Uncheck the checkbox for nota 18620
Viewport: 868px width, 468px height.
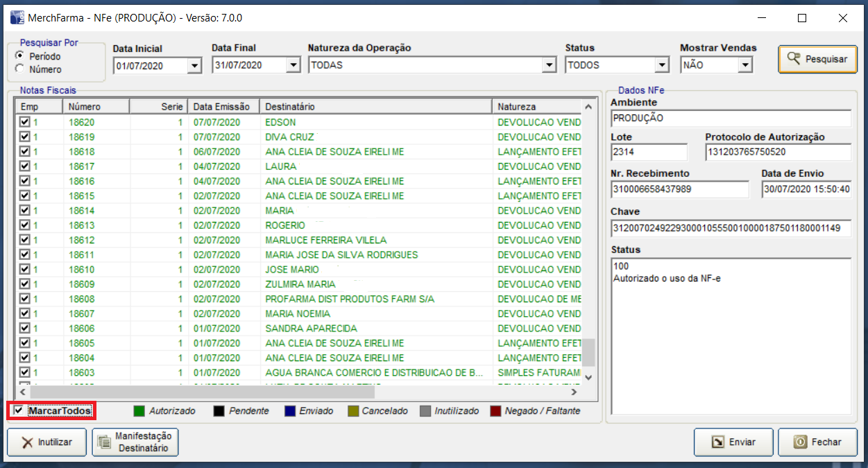coord(25,122)
